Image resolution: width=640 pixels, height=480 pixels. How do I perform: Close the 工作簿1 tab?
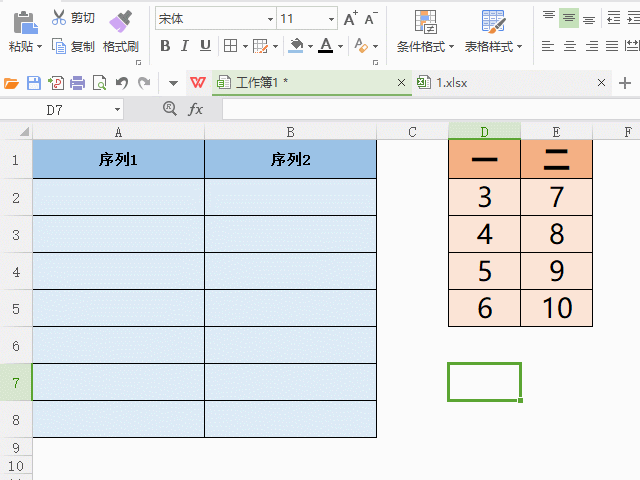(x=402, y=83)
